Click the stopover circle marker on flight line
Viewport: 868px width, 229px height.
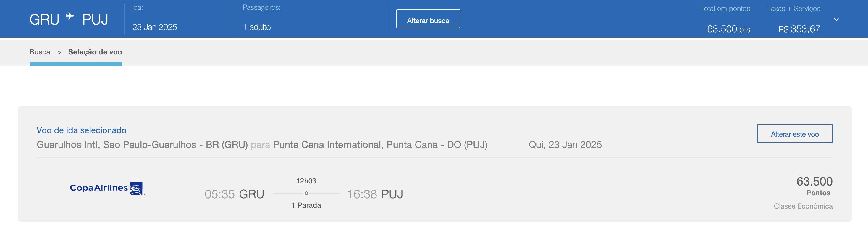pyautogui.click(x=306, y=193)
